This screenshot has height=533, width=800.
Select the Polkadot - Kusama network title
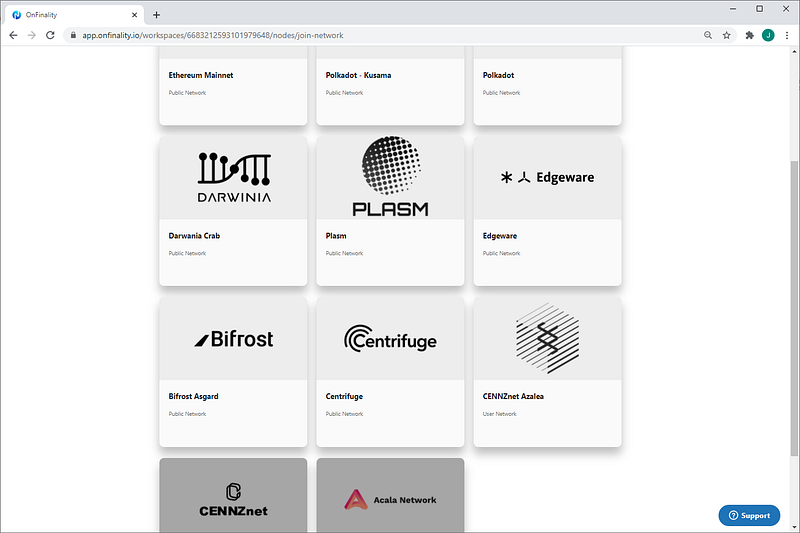(x=358, y=75)
